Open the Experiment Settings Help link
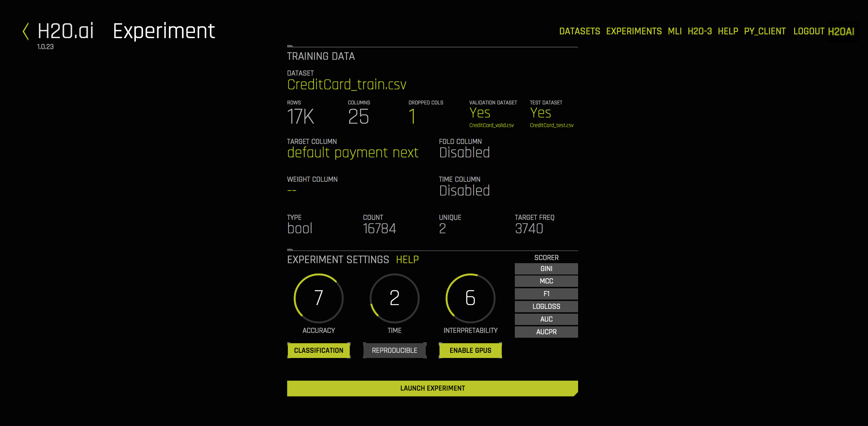This screenshot has width=868, height=426. click(x=407, y=260)
